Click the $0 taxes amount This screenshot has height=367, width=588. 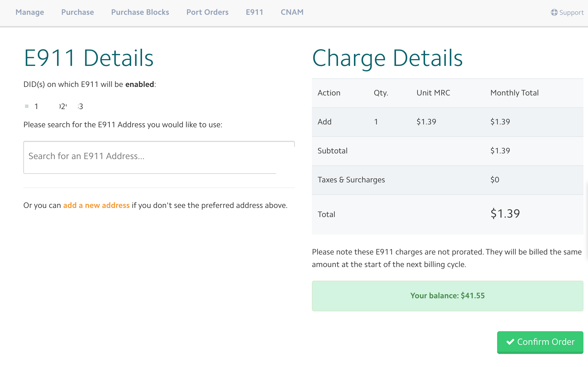[x=495, y=180]
